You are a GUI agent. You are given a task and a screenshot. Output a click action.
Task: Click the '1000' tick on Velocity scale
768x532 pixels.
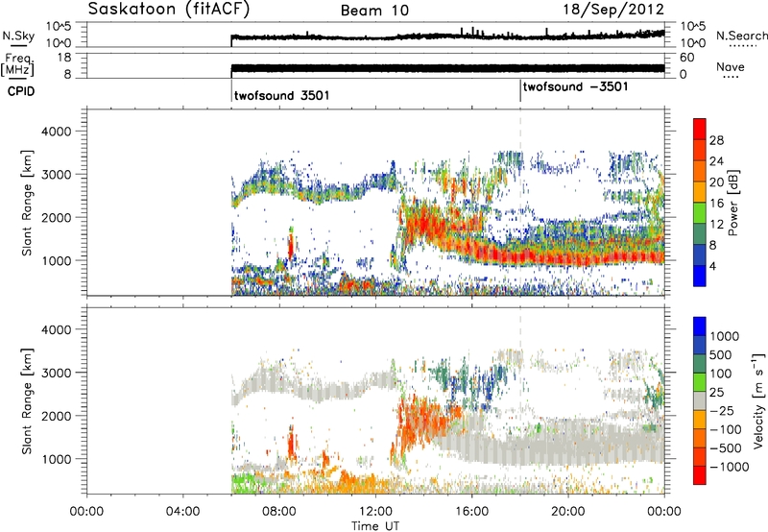(725, 336)
